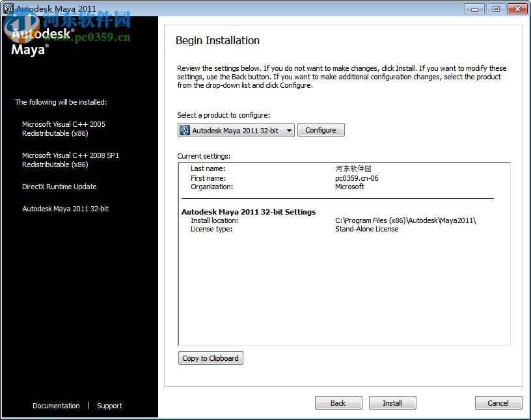531x420 pixels.
Task: Open the Support link
Action: click(109, 406)
